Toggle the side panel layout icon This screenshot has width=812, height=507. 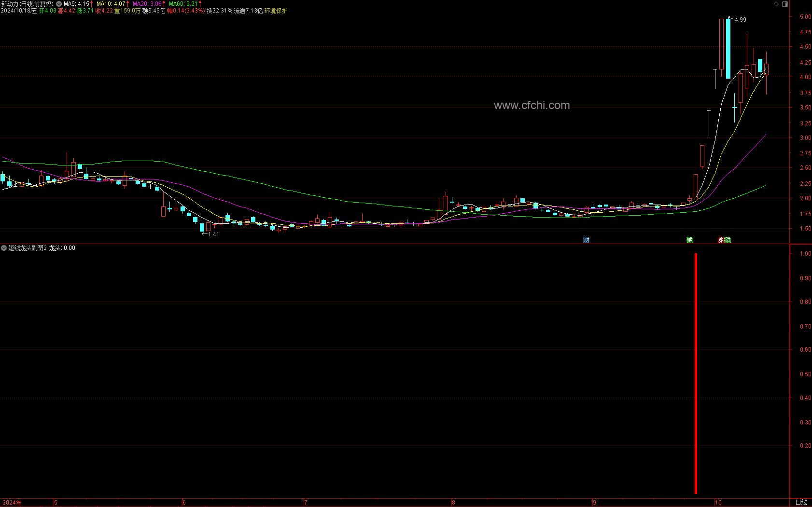coord(785,4)
